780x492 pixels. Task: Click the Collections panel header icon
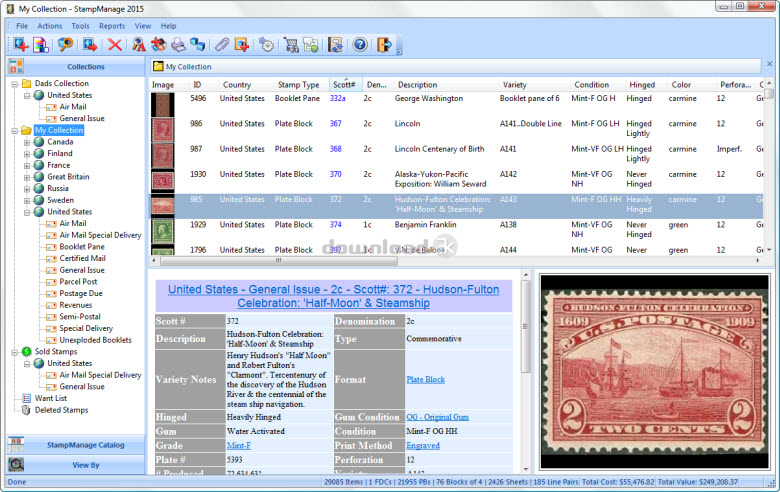tap(16, 66)
